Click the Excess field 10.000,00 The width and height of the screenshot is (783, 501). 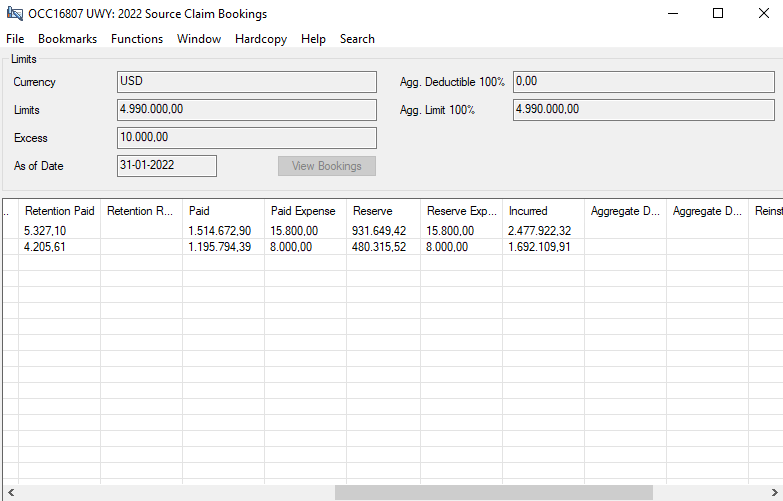[x=247, y=138]
